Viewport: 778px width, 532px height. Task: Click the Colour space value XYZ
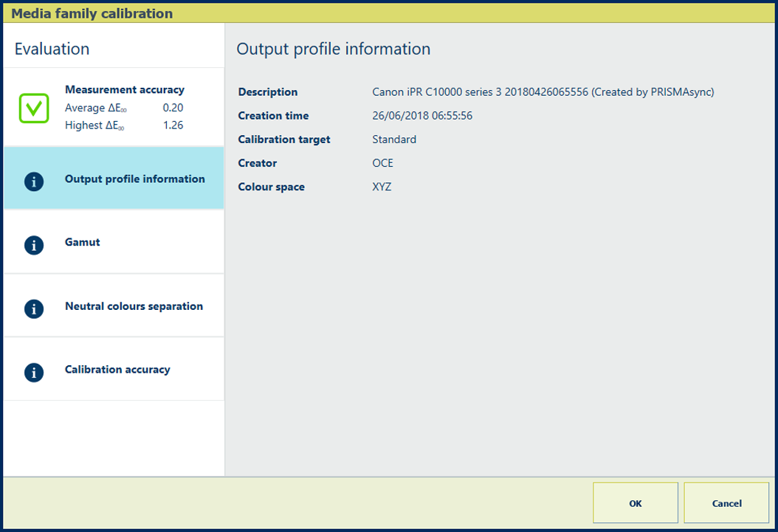point(382,187)
